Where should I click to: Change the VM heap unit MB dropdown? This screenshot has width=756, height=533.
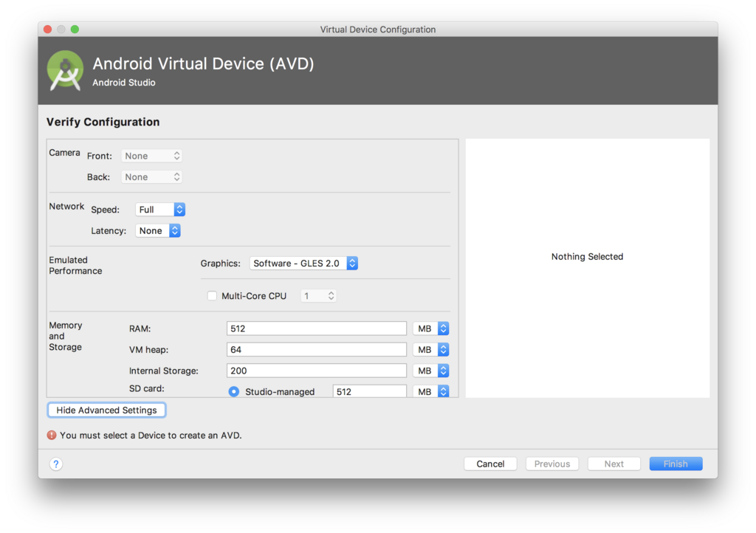click(x=431, y=349)
